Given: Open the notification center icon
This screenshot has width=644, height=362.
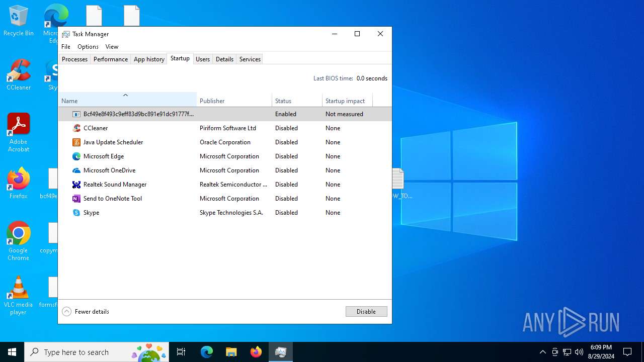Looking at the screenshot, I should pyautogui.click(x=627, y=352).
